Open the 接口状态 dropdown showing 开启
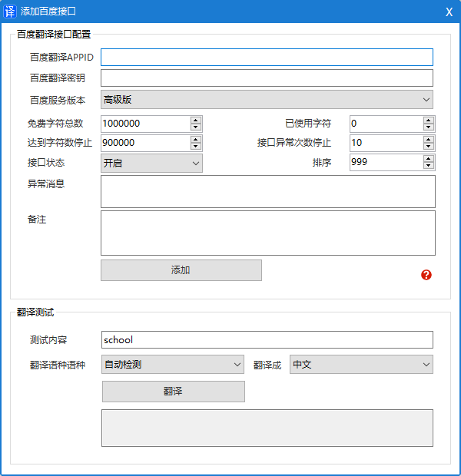461x476 pixels. click(x=151, y=163)
